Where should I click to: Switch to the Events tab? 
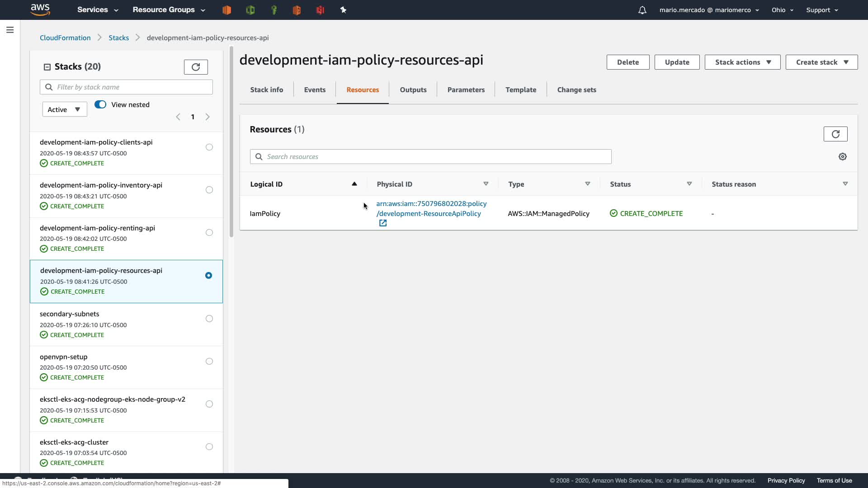coord(315,89)
